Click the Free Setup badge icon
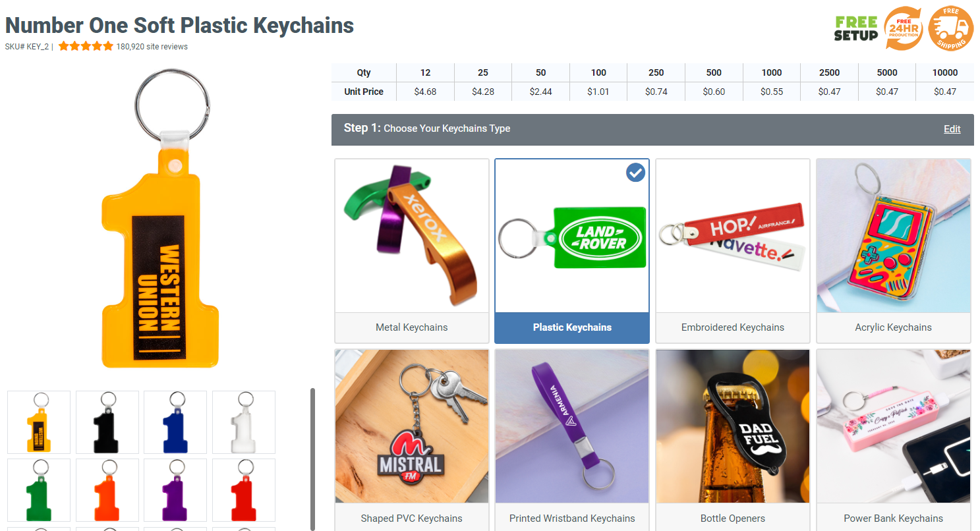The width and height of the screenshot is (980, 531). [856, 28]
